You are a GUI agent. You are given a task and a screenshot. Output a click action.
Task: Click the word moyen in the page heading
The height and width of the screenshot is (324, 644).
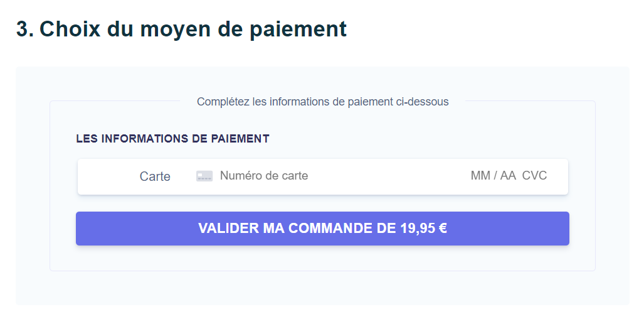tap(175, 30)
